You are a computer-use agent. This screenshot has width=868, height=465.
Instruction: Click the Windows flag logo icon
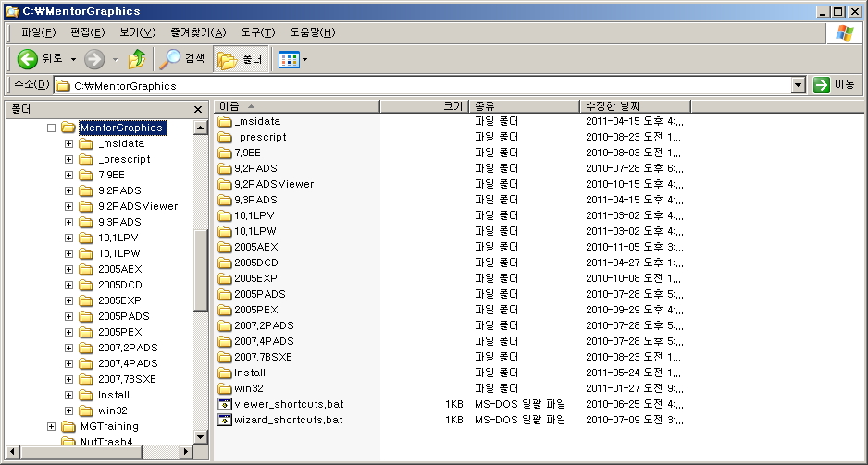point(844,32)
